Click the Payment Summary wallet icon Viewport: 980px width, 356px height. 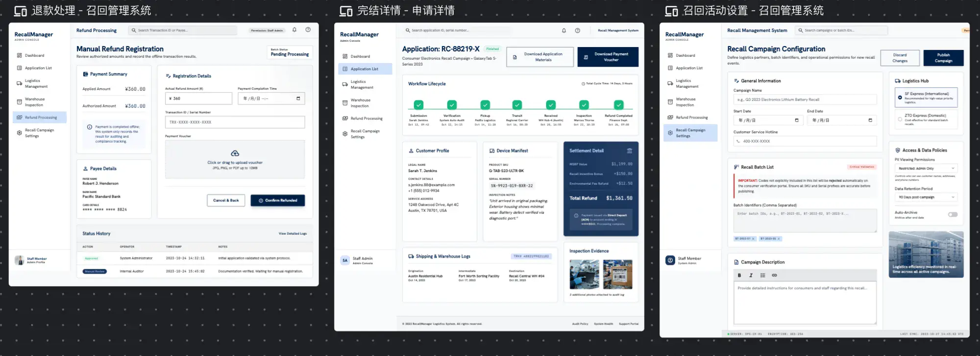click(x=86, y=74)
